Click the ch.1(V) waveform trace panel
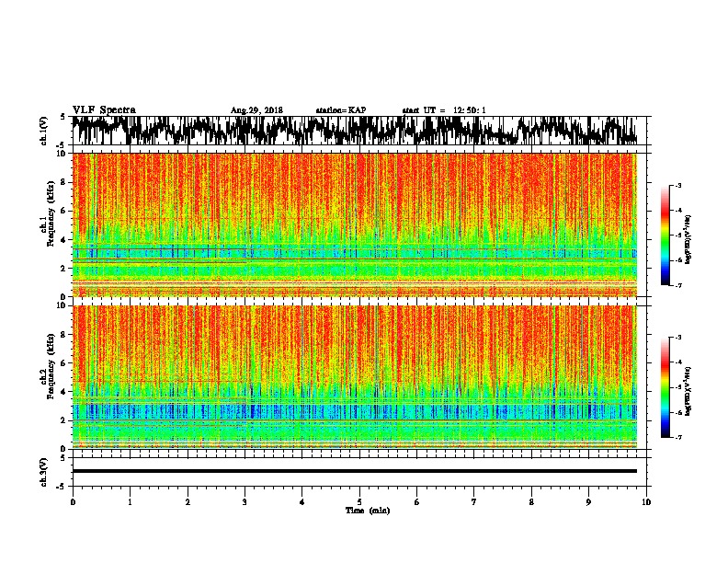Viewport: 728px width, 563px height. click(359, 131)
